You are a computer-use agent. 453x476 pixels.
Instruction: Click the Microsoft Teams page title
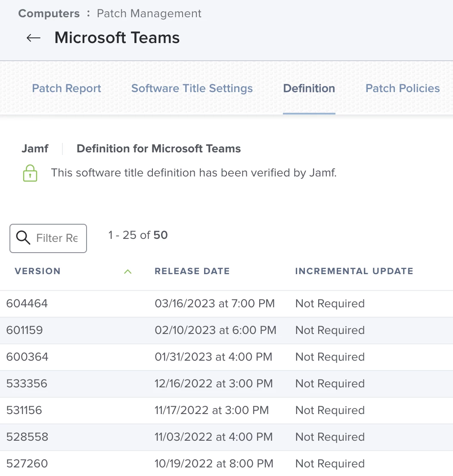tap(117, 38)
